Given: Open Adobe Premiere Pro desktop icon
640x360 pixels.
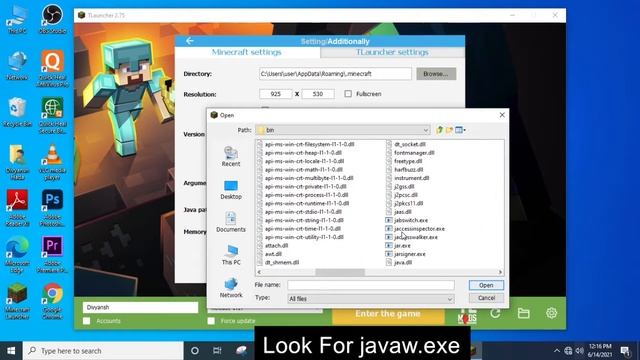Looking at the screenshot, I should [52, 255].
